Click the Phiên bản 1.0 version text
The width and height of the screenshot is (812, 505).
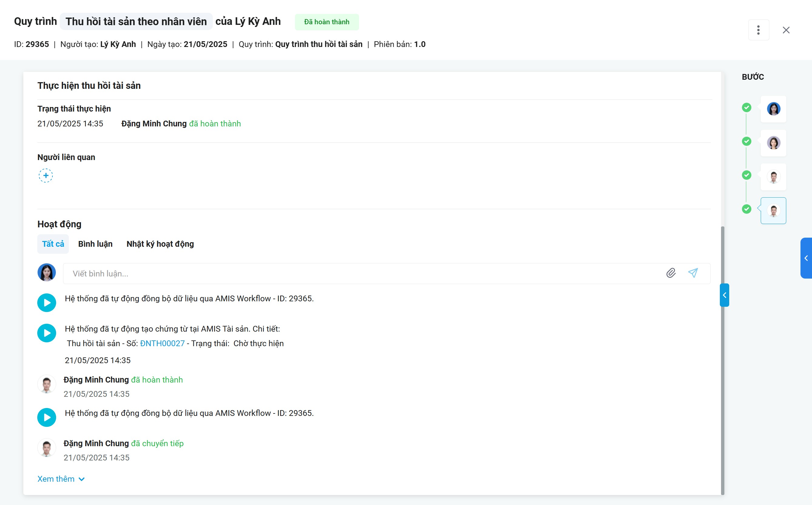(400, 45)
